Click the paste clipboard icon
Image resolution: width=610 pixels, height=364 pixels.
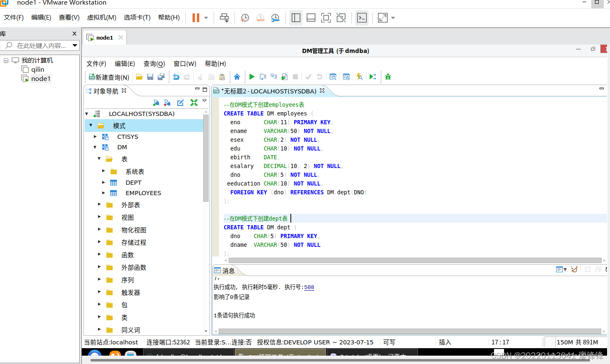(x=222, y=77)
